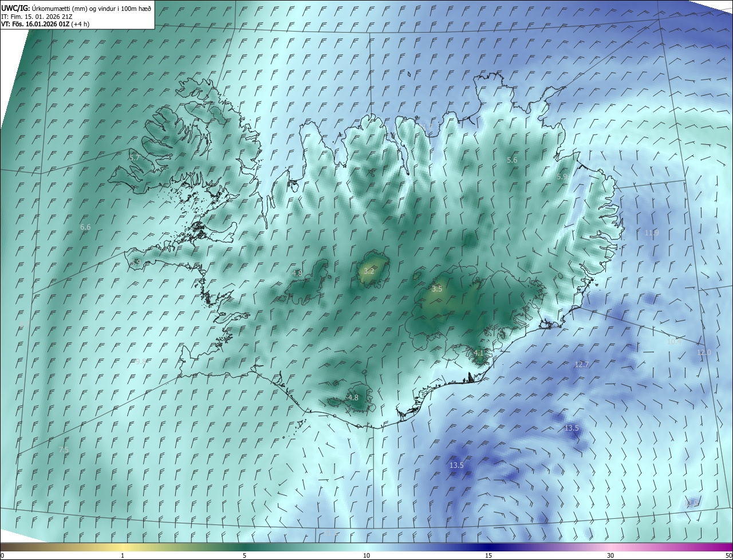Screen dimensions: 733x560
Task: Select the init time line "IT: Fim. 15. 01. 2026 21Z"
Action: pyautogui.click(x=36, y=17)
